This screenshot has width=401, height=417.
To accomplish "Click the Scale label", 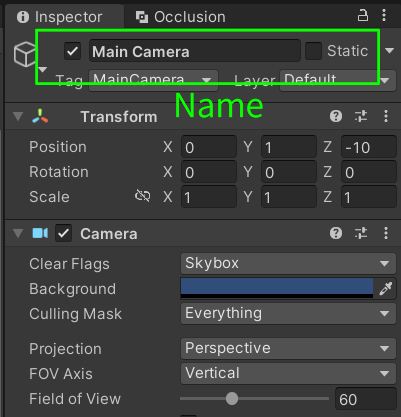I will pyautogui.click(x=49, y=197).
